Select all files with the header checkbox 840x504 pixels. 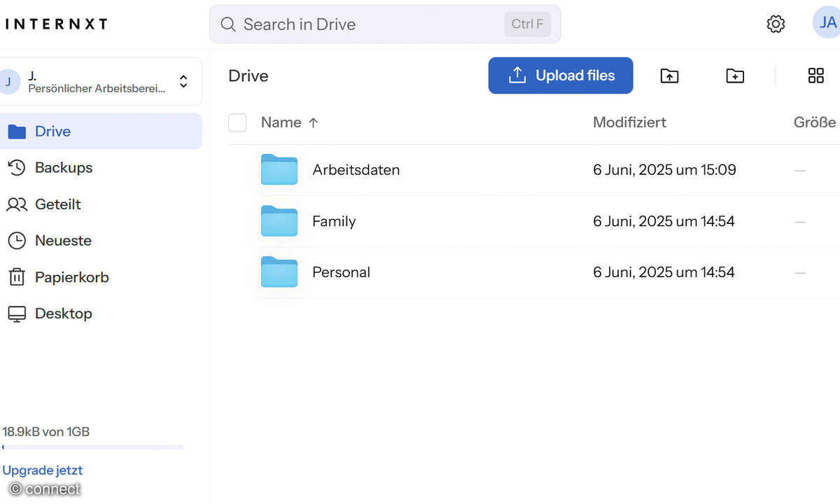tap(237, 122)
